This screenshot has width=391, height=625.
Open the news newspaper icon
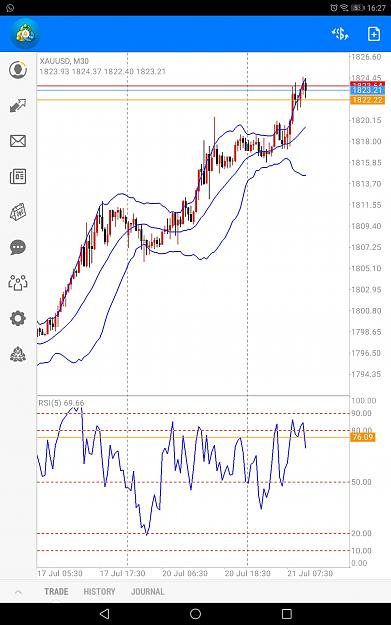[x=18, y=176]
